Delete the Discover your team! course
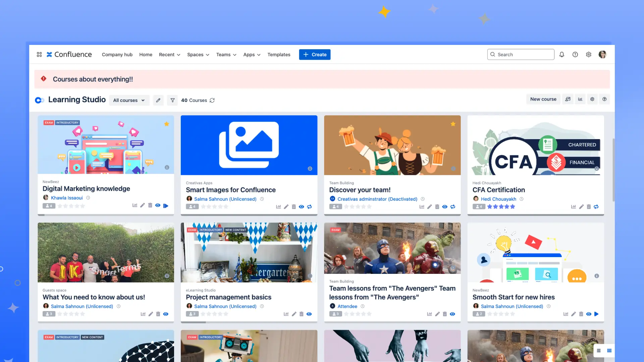Screen dimensions: 644x362 [437, 207]
